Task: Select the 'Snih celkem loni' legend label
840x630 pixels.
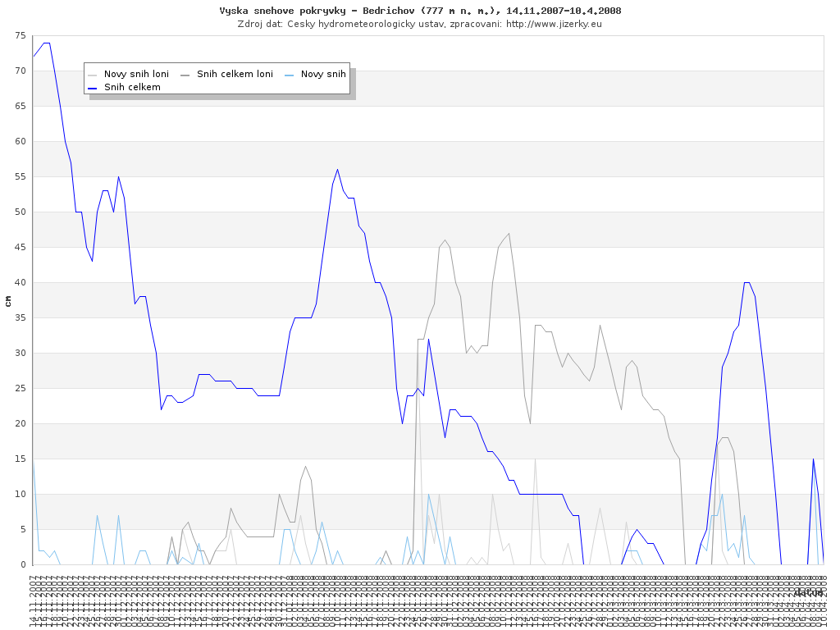Action: click(x=235, y=74)
